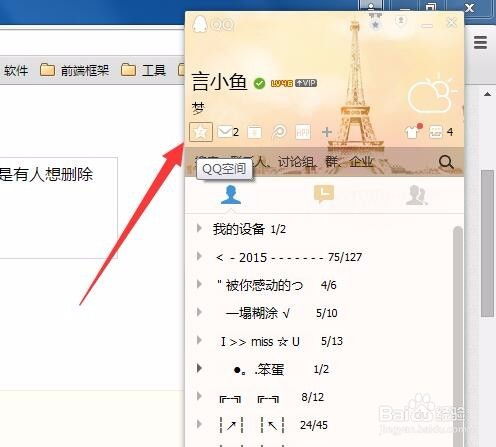496x447 pixels.
Task: Click the magnifier search icon in the search bar
Action: click(446, 162)
